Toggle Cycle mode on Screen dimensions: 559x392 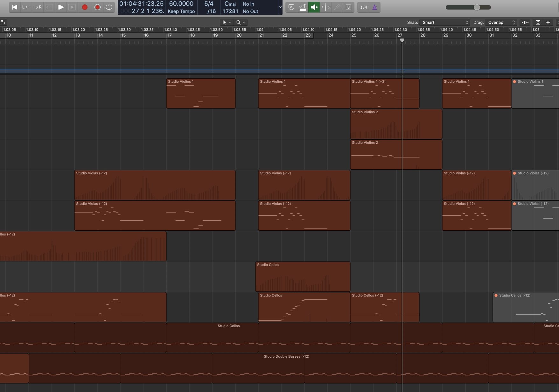(x=109, y=7)
